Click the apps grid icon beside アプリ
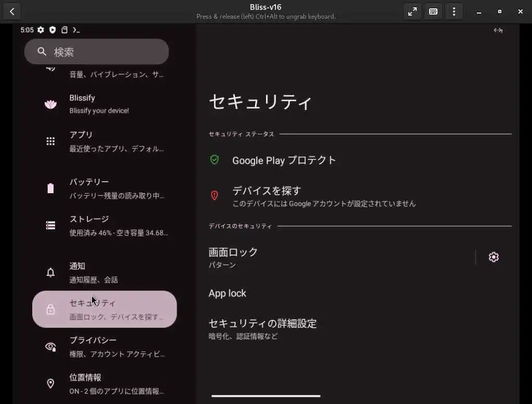The width and height of the screenshot is (532, 404). coord(50,141)
